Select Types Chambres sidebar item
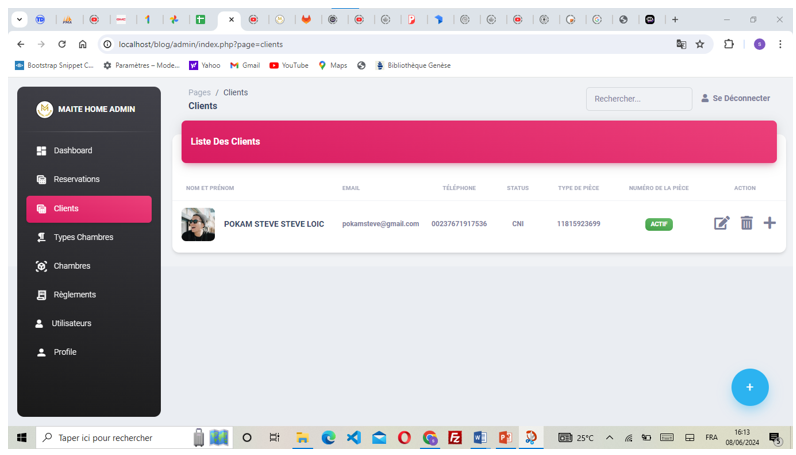Screen dimensions: 796x455 pos(82,238)
